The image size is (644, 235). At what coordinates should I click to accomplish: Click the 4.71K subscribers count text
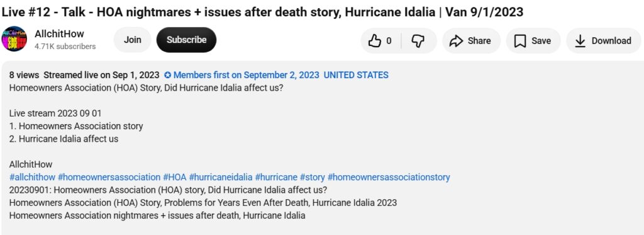tap(65, 47)
